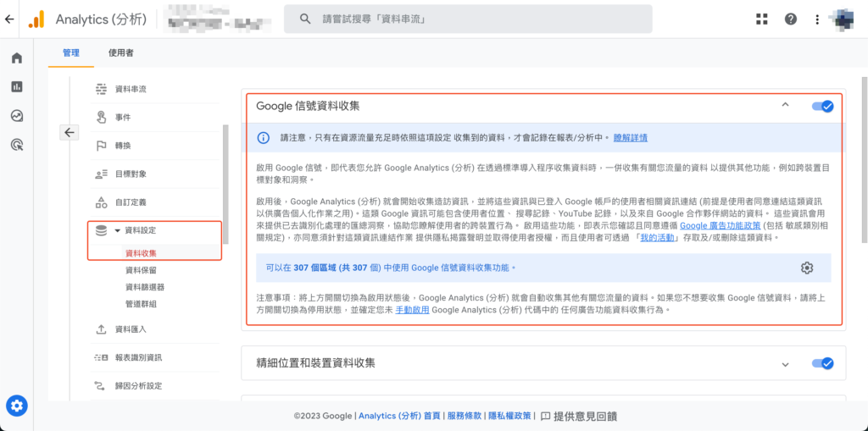Select 資料收集 submenu item
The height and width of the screenshot is (431, 868).
click(x=142, y=253)
